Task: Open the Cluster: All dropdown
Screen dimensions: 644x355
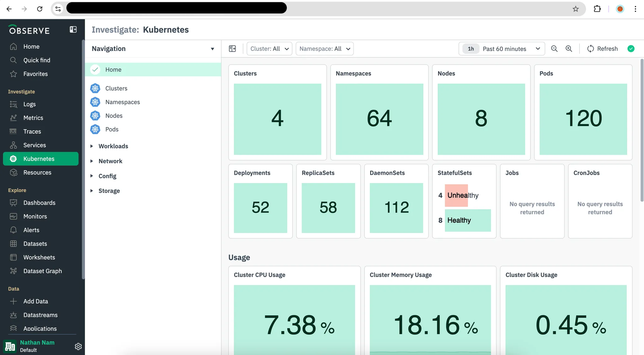Action: (x=269, y=49)
